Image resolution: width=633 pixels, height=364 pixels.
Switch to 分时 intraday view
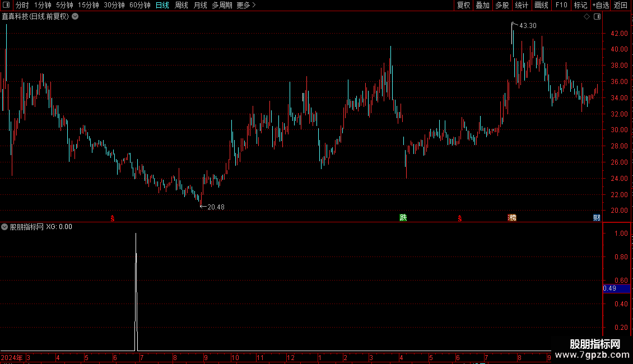click(x=22, y=5)
